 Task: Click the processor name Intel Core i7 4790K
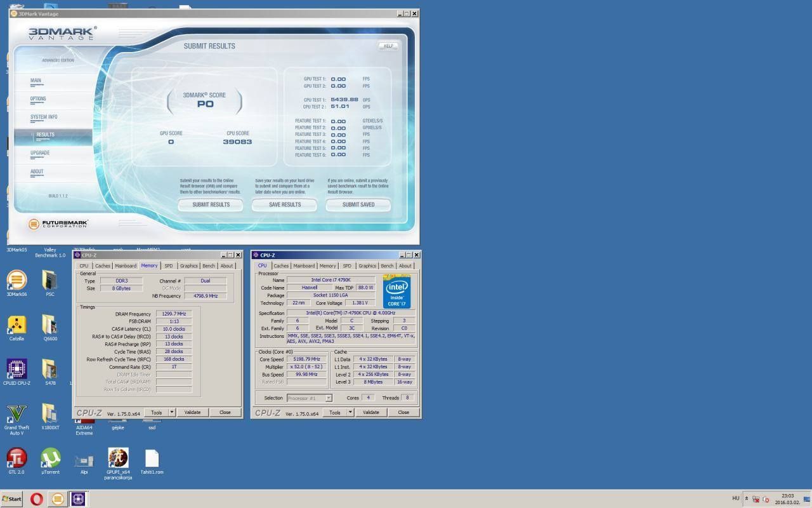331,280
